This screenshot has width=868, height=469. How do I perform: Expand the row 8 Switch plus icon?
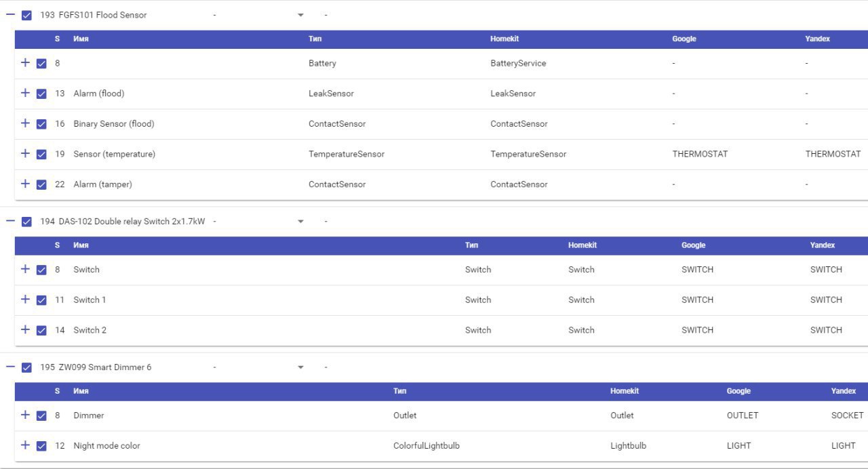pos(25,268)
